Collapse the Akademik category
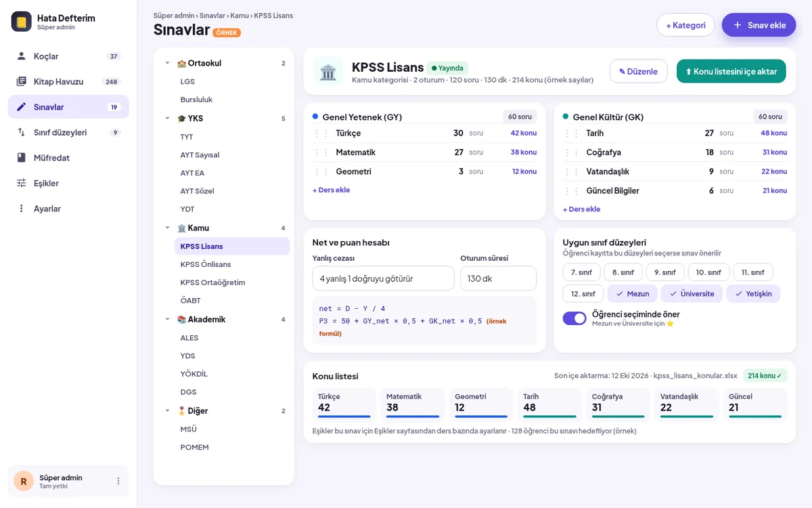812x508 pixels. pos(168,319)
